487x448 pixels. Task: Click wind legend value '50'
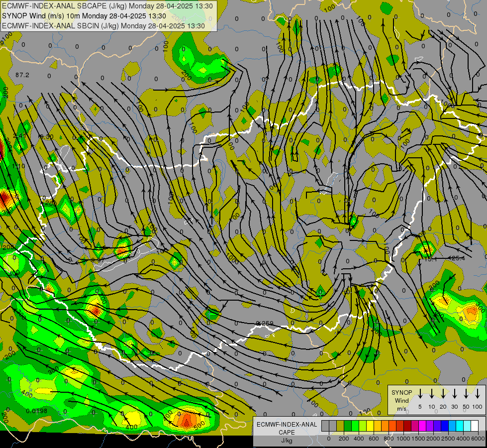click(466, 407)
